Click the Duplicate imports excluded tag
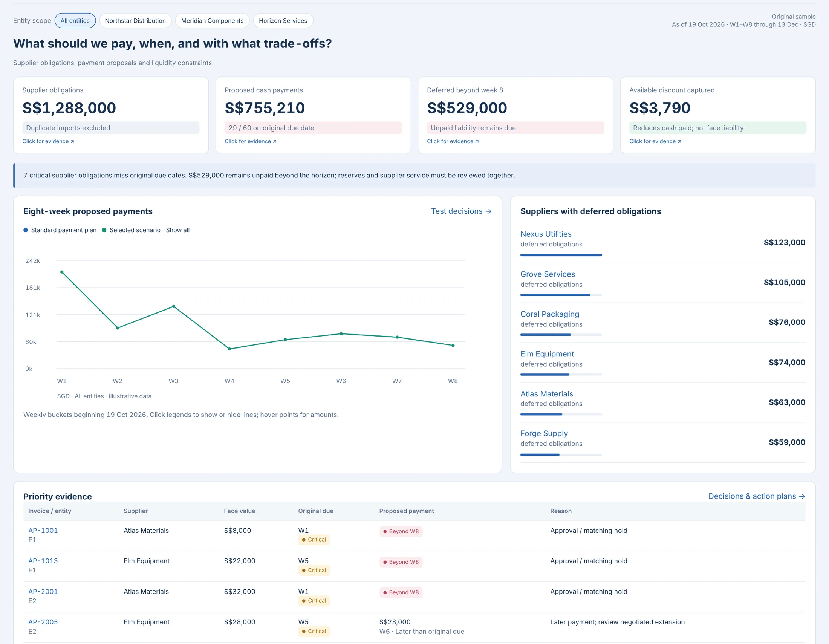This screenshot has width=829, height=644. point(111,128)
